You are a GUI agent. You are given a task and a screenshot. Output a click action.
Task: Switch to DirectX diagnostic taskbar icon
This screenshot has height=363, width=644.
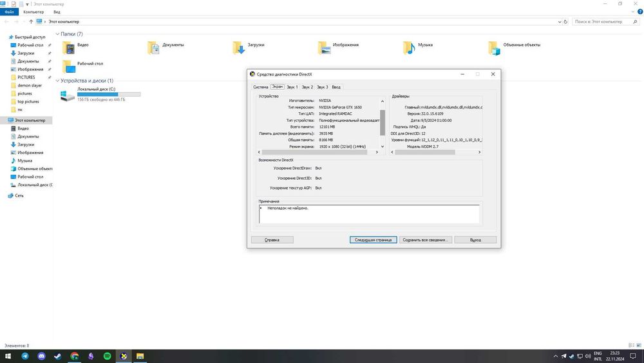coord(124,356)
